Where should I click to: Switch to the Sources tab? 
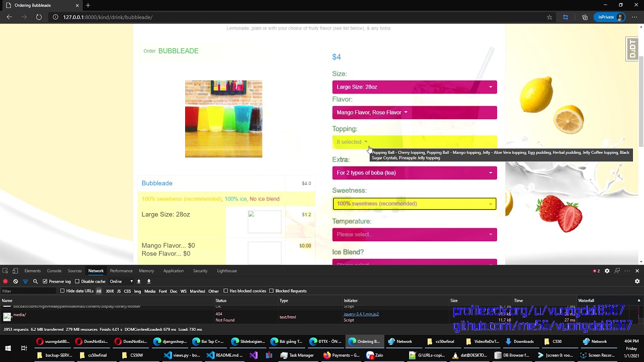[x=75, y=271]
